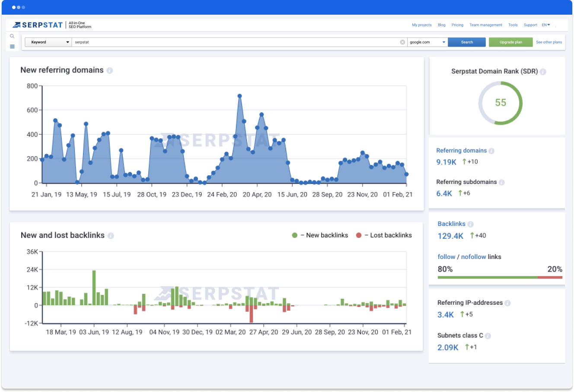Click info icon beside Referring domains
The image size is (574, 392).
491,151
